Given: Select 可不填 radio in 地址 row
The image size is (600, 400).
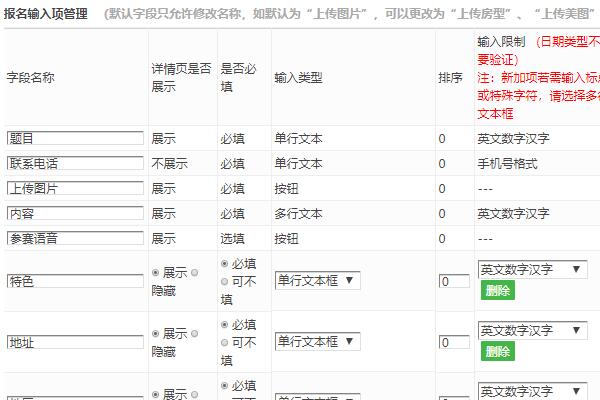Looking at the screenshot, I should [225, 343].
